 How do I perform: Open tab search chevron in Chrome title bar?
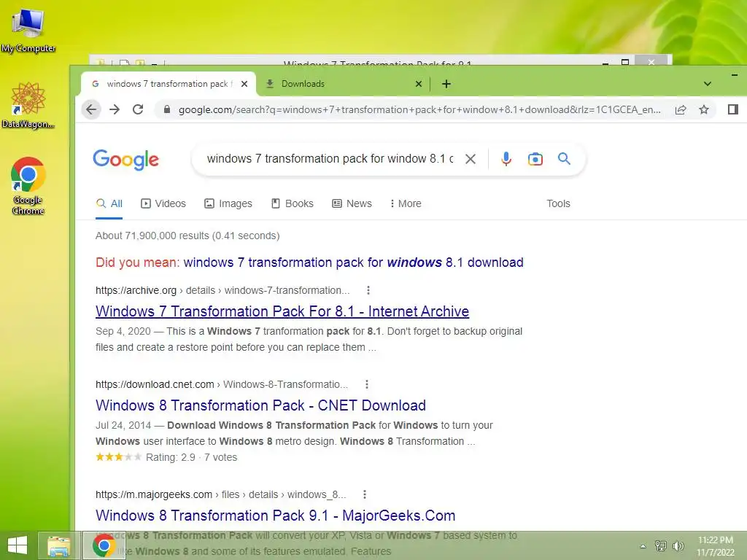point(708,84)
